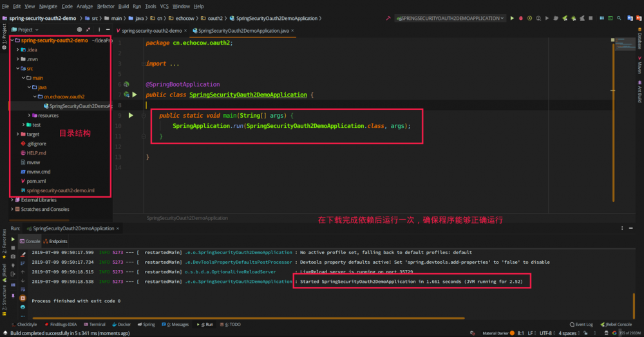Select pom.xml in the project tree
The width and height of the screenshot is (644, 337).
click(36, 181)
